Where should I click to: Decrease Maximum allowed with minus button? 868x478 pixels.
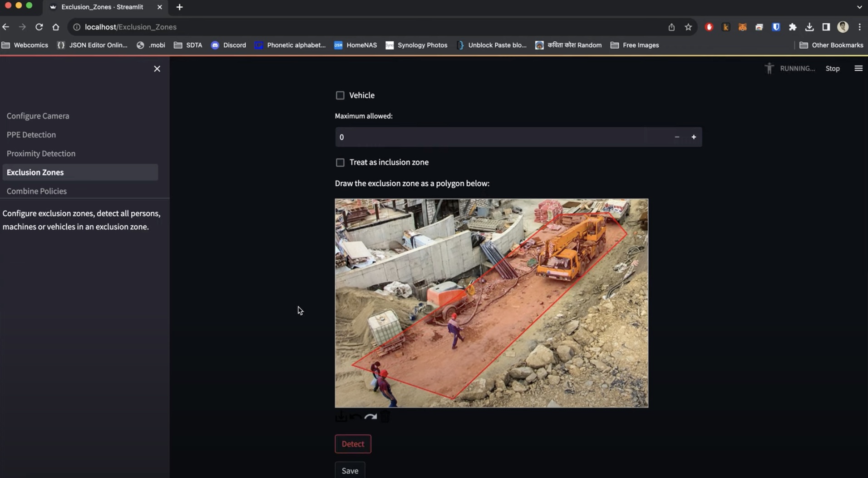(x=677, y=137)
